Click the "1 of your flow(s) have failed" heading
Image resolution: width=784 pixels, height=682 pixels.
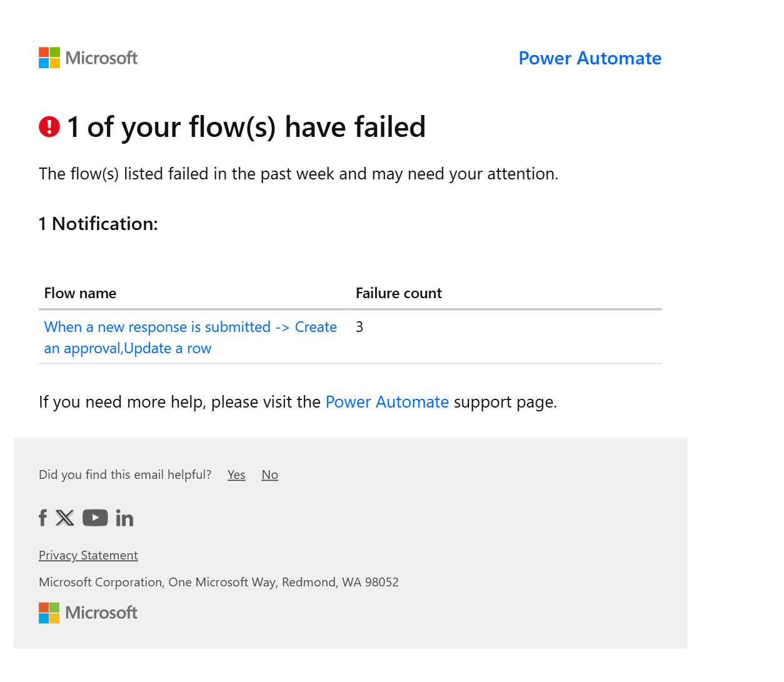246,127
